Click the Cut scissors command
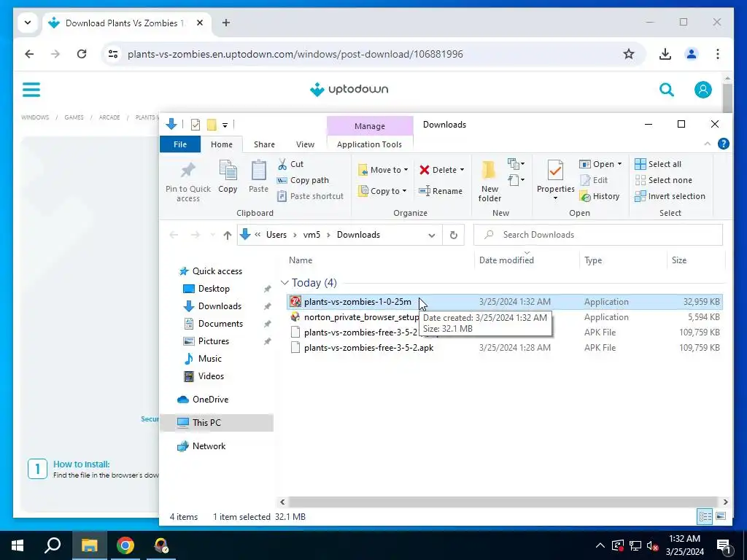This screenshot has height=560, width=747. 290,164
